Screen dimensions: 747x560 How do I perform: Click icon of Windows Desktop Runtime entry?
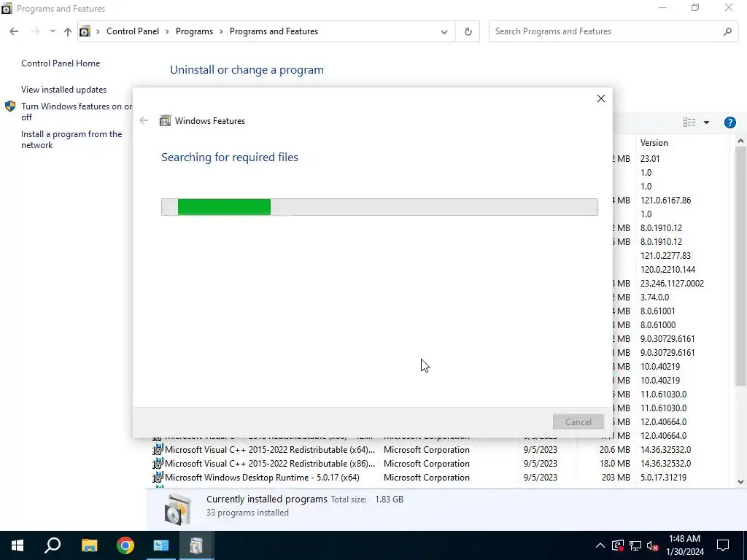pyautogui.click(x=158, y=477)
